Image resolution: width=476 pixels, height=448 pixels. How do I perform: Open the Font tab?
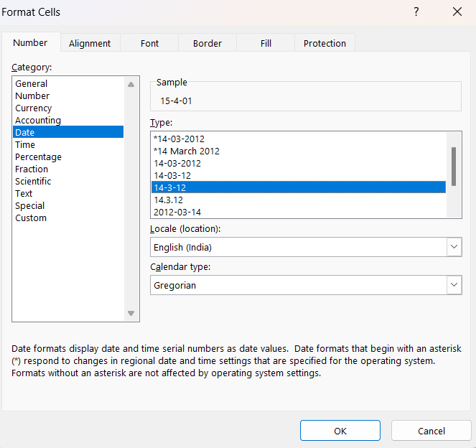[x=149, y=43]
